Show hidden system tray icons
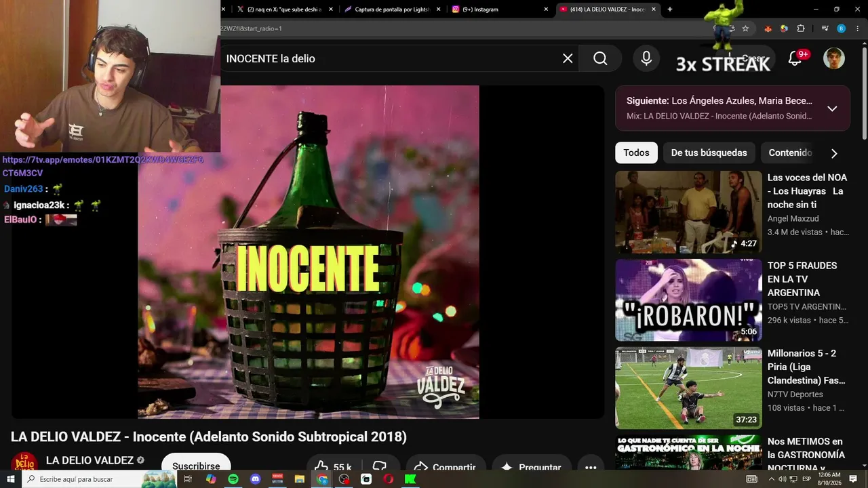 (771, 479)
